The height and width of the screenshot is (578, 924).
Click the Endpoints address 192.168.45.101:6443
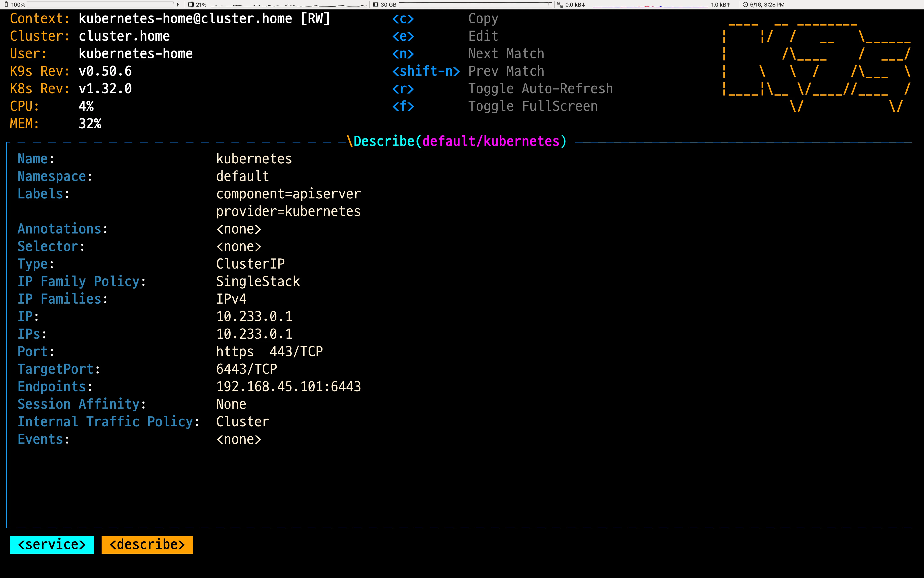click(289, 386)
